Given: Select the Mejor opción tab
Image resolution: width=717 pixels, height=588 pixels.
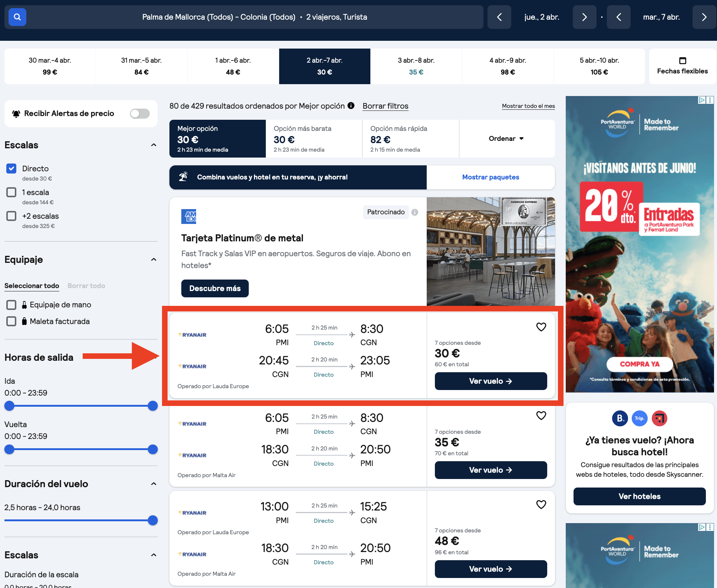Looking at the screenshot, I should pos(218,139).
